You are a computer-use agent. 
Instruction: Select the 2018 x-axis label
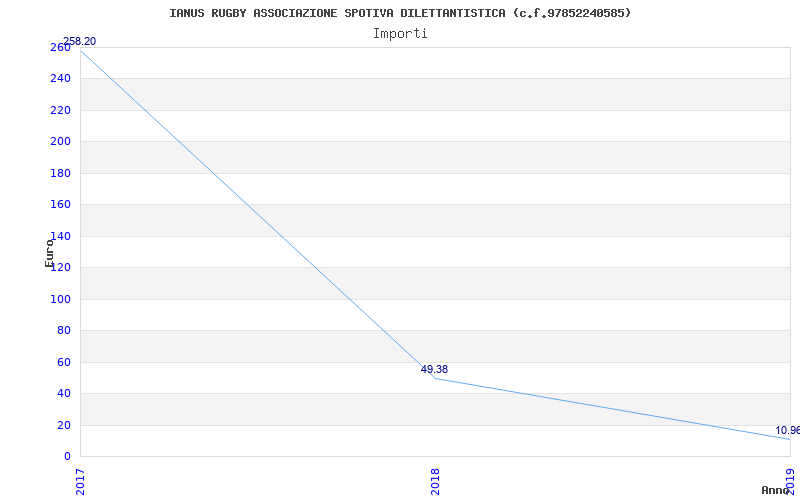point(435,482)
